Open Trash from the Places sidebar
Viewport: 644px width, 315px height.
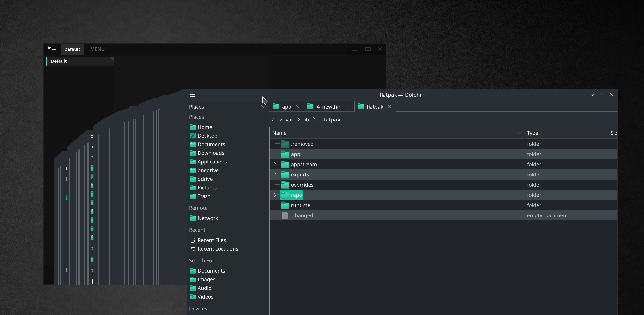204,196
